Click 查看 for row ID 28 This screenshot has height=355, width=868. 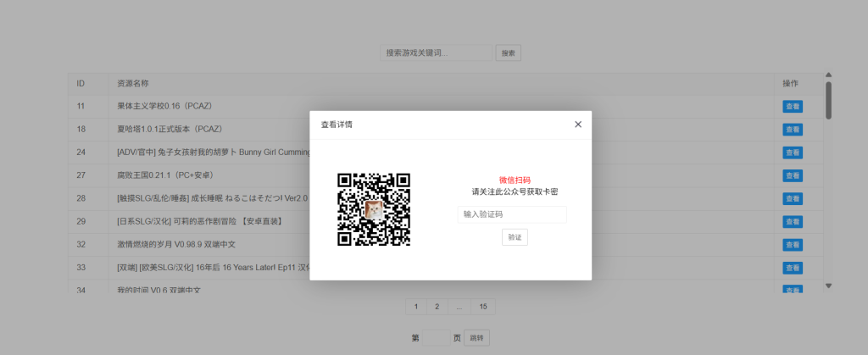click(793, 198)
